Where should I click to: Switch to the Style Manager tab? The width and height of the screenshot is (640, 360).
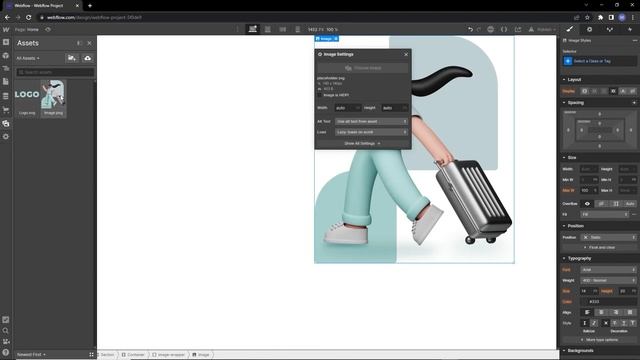coord(609,29)
